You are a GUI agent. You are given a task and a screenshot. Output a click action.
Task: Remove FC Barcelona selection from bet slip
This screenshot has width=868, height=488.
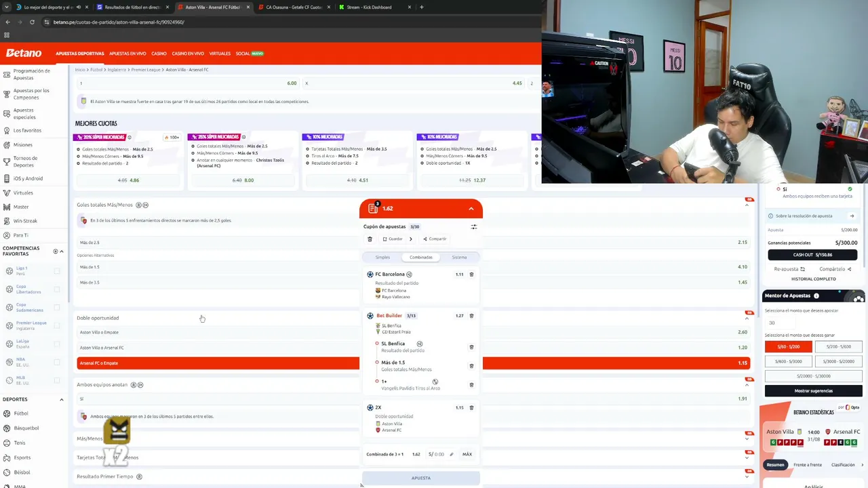click(x=471, y=274)
